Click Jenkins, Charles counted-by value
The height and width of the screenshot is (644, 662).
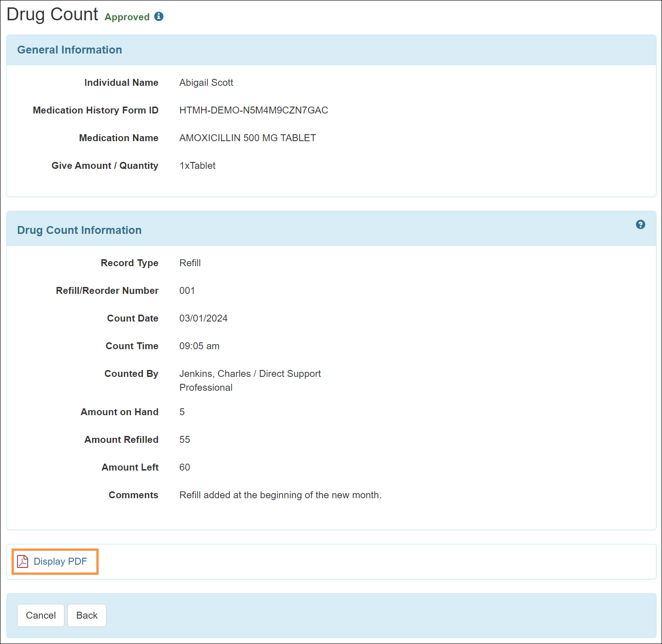tap(250, 381)
